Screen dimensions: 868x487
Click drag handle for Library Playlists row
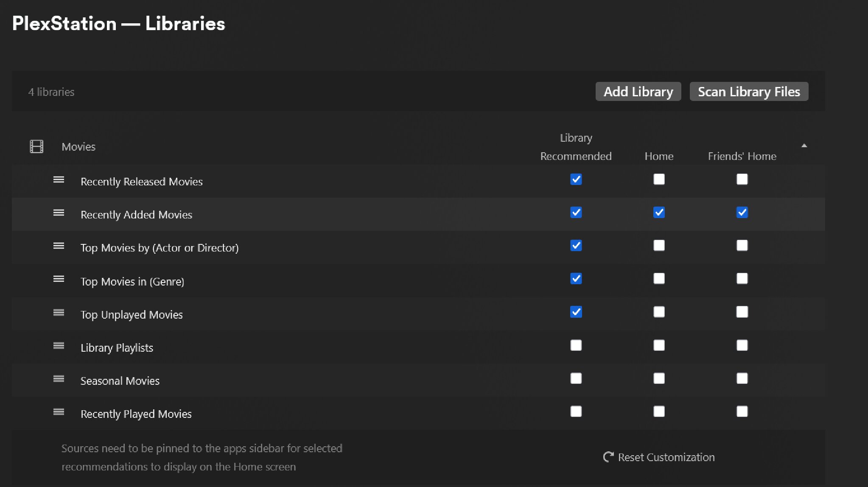(59, 346)
